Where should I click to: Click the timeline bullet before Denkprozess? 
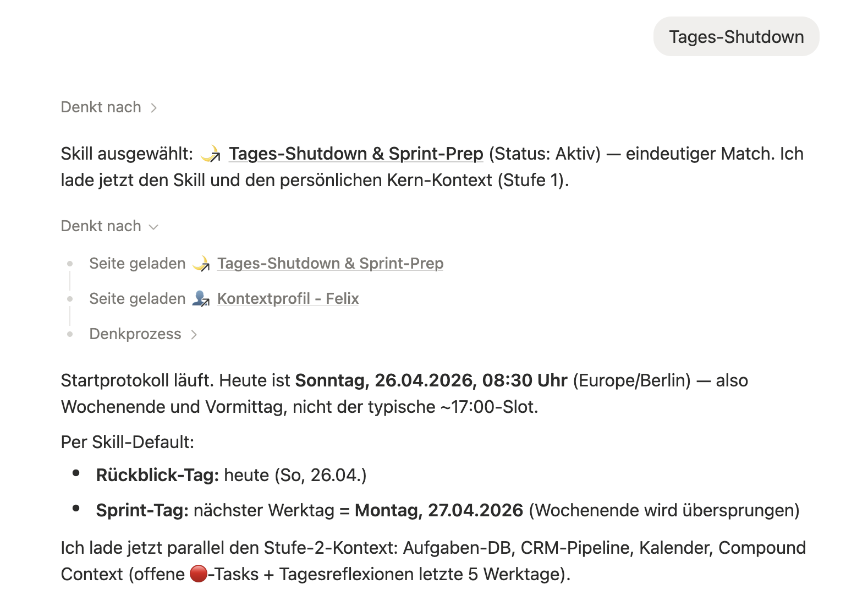[70, 334]
